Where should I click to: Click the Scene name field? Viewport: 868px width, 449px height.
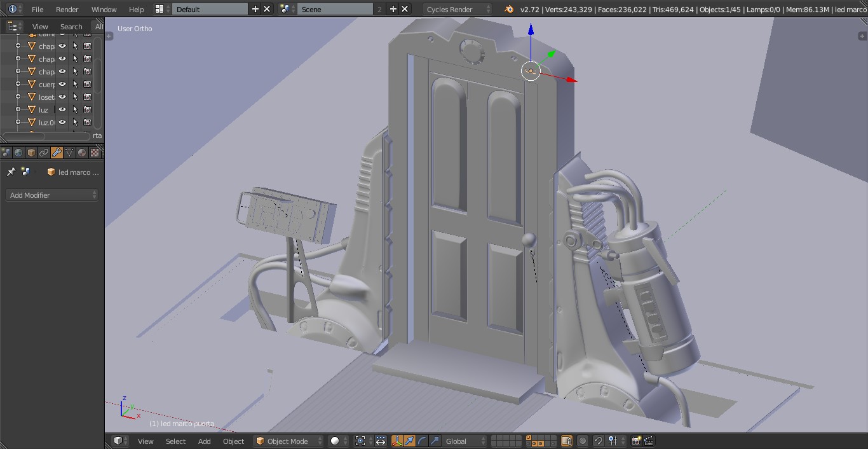click(x=336, y=9)
